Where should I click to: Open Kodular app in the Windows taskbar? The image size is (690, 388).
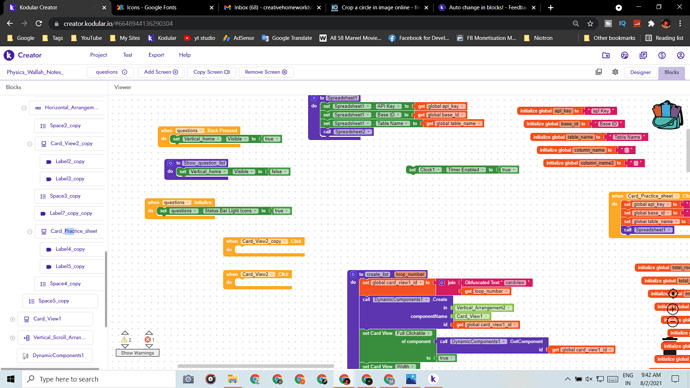click(x=433, y=379)
